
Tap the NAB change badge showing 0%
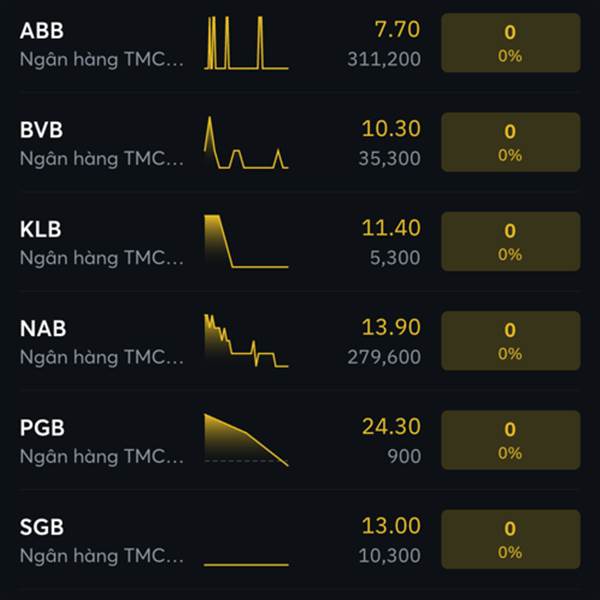(511, 341)
